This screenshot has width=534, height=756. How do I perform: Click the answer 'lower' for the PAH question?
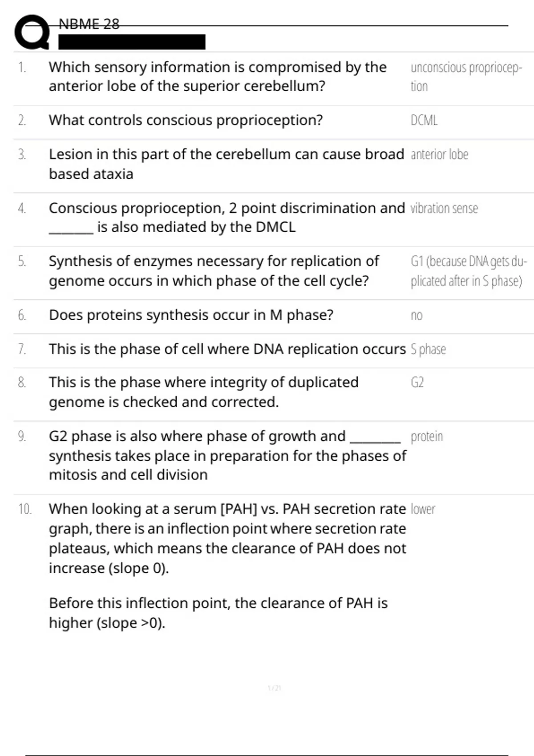tap(423, 509)
